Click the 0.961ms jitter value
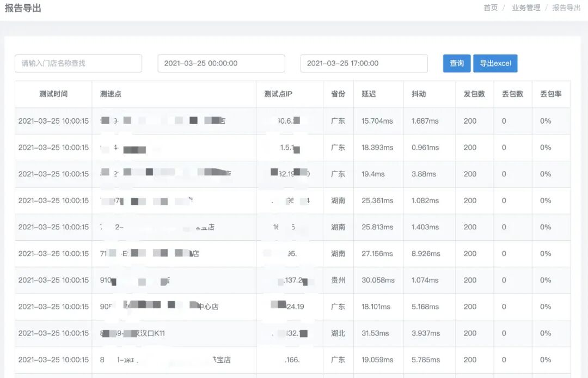Viewport: 588px width, 378px height. pos(425,148)
